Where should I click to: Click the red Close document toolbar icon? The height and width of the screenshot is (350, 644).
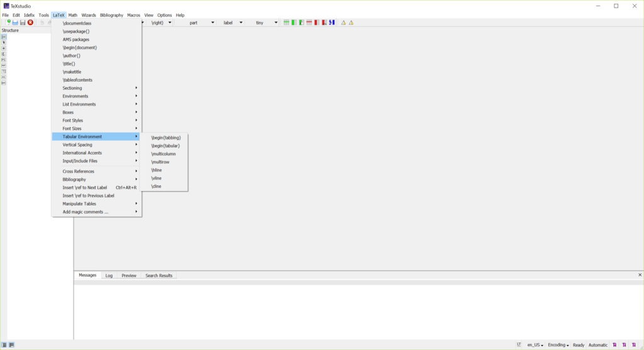click(x=30, y=23)
